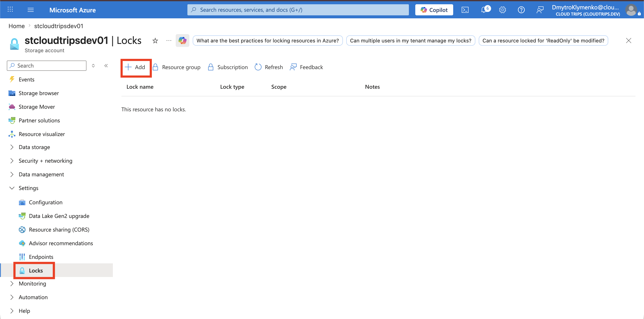
Task: Click the Microsoft Azure logo text
Action: click(72, 10)
